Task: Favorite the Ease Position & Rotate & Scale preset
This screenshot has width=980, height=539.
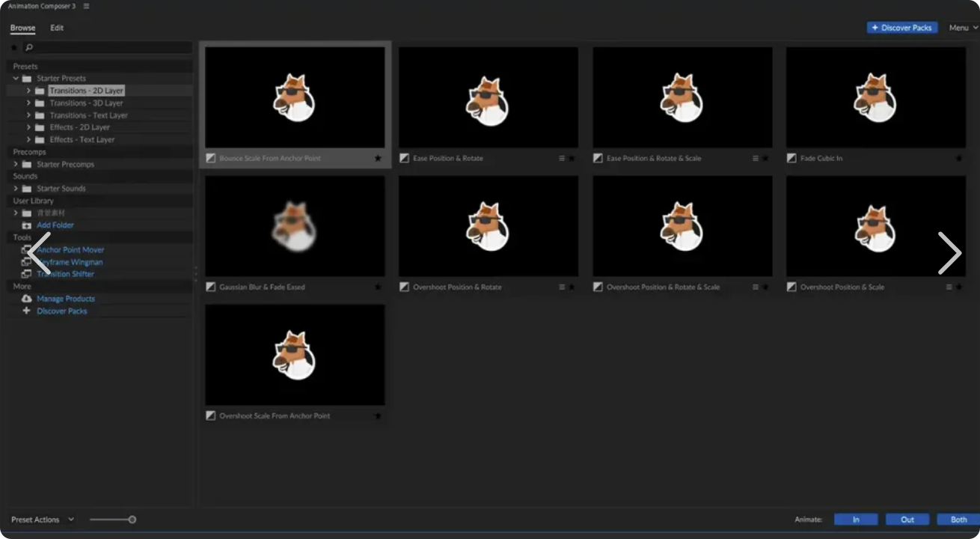Action: pos(765,159)
